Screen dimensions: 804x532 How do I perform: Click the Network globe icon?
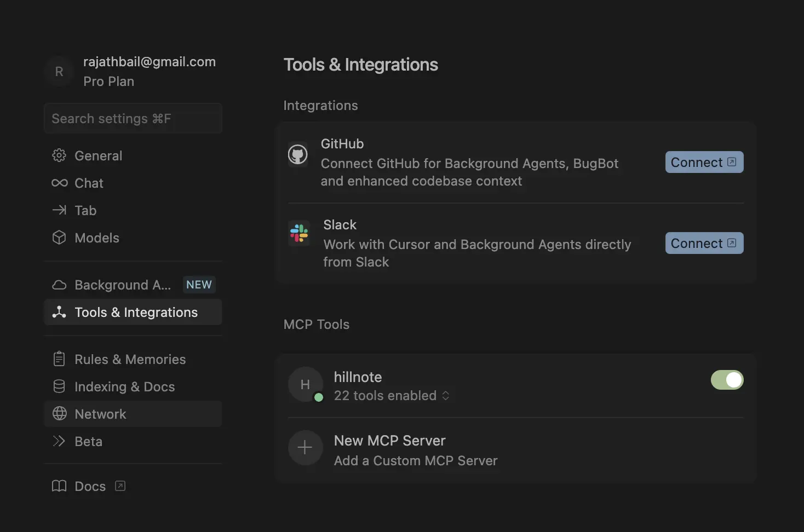(x=59, y=414)
